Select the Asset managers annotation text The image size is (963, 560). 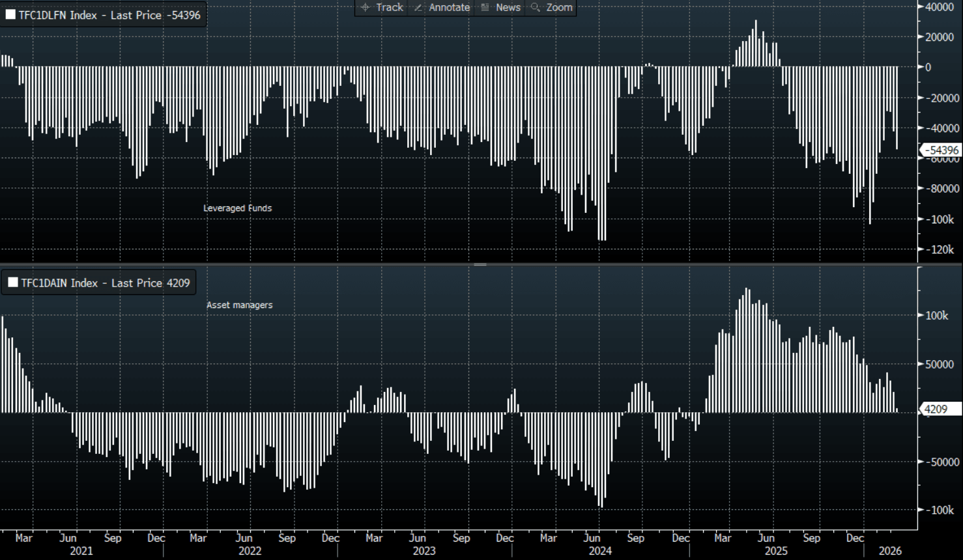point(239,305)
